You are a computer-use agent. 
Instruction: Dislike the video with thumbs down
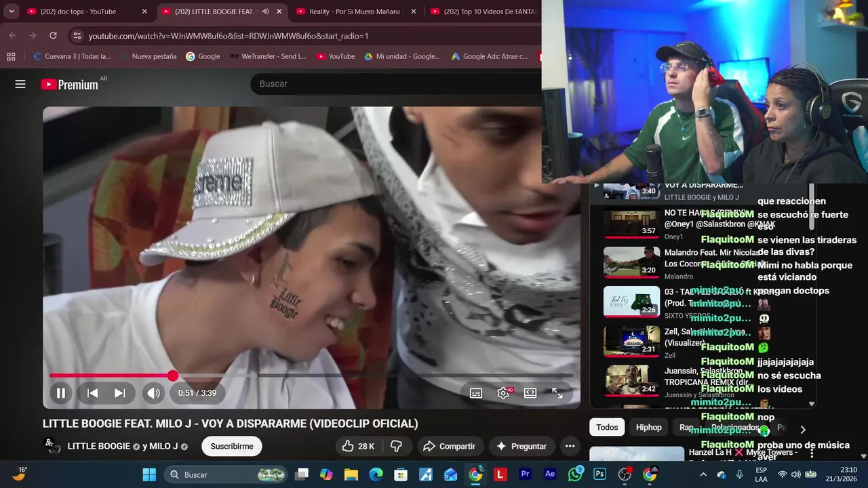[397, 446]
